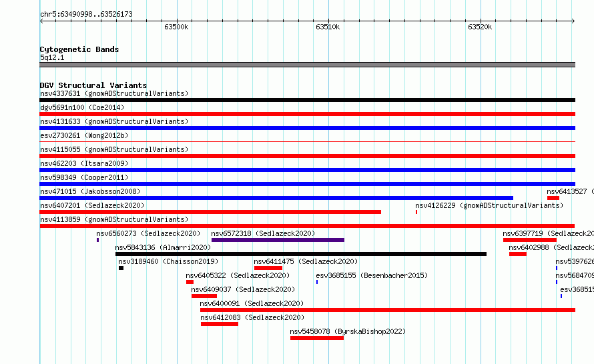This screenshot has width=594, height=364.
Task: Click the nsv4115055 red variant bar
Action: click(x=307, y=156)
